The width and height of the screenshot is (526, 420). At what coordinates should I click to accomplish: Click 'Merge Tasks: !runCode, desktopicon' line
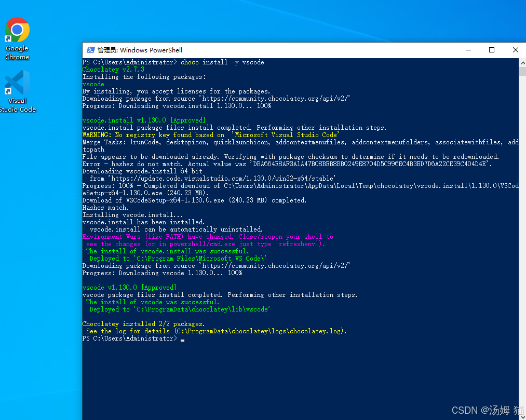point(301,145)
